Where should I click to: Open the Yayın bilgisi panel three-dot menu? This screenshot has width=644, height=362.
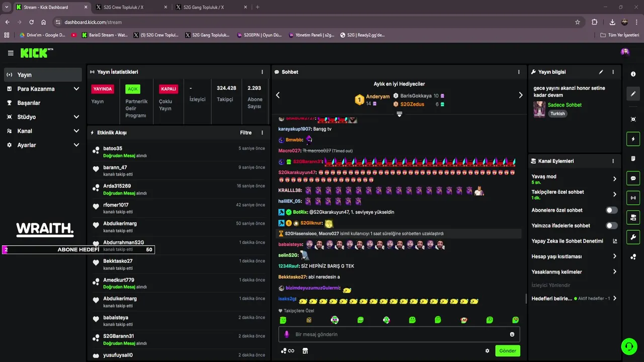pos(613,72)
